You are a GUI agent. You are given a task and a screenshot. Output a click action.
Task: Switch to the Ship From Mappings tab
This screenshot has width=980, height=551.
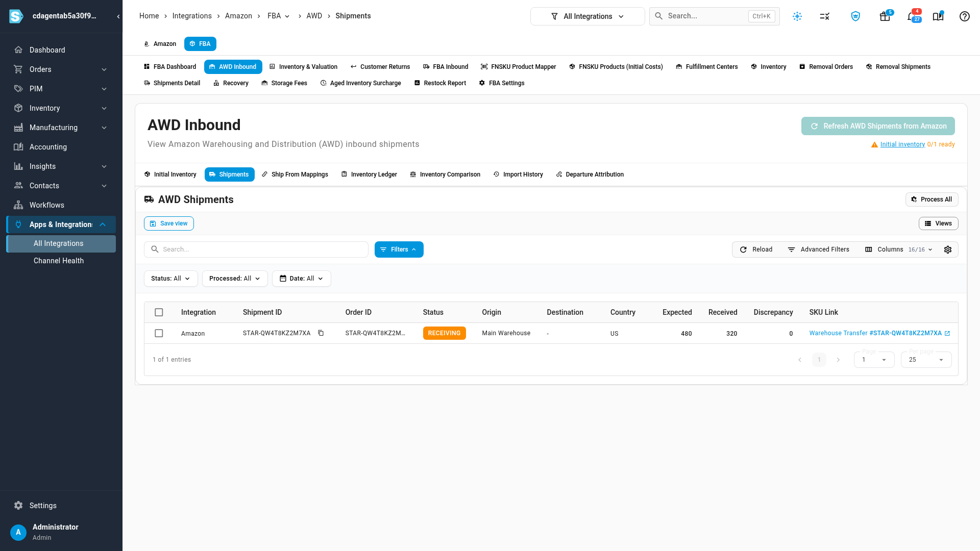click(x=295, y=174)
